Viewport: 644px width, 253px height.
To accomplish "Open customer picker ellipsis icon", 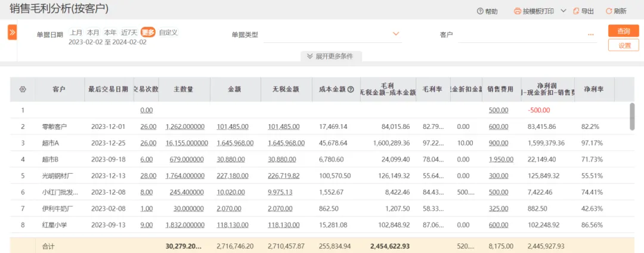I will point(590,35).
